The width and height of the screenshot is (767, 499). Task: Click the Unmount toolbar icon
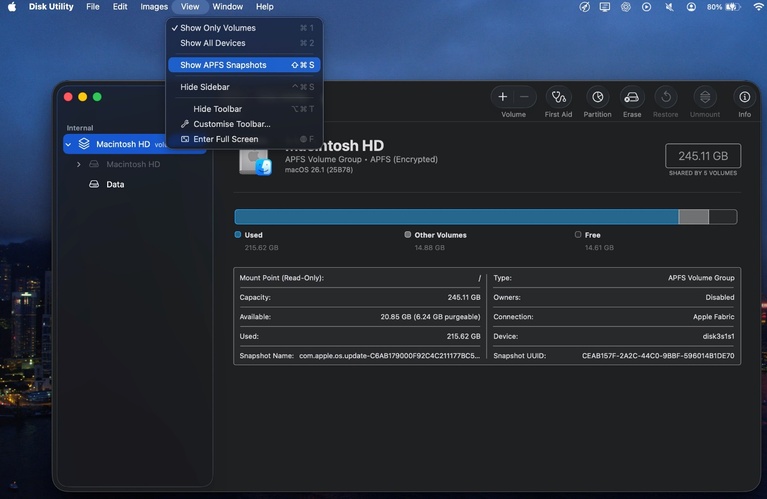click(x=705, y=97)
